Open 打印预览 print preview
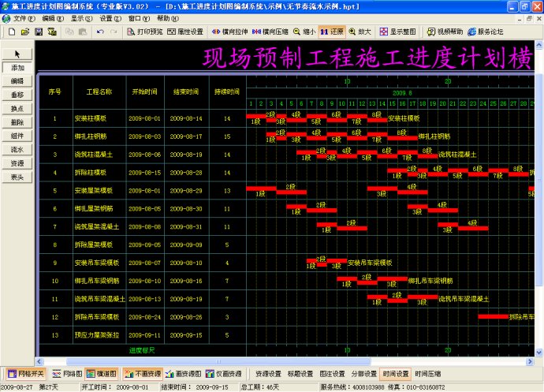The image size is (544, 392). pos(145,32)
